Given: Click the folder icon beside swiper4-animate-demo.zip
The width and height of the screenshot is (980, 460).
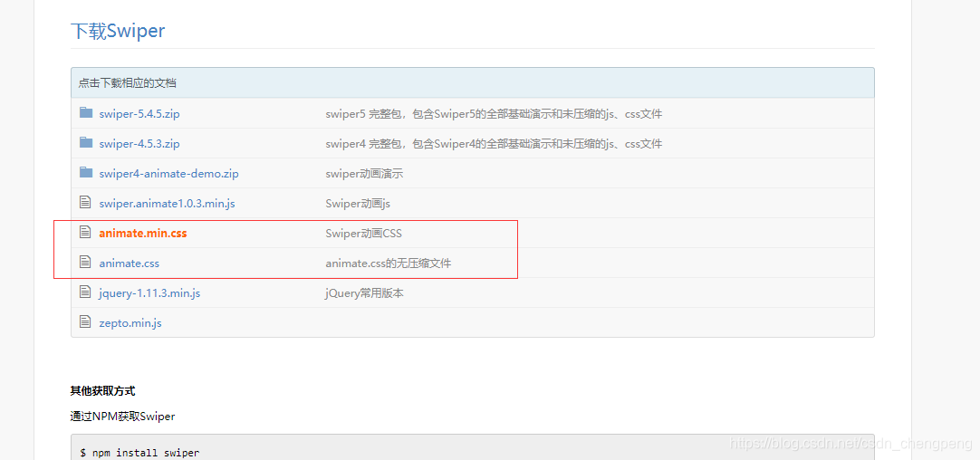Looking at the screenshot, I should (x=86, y=173).
